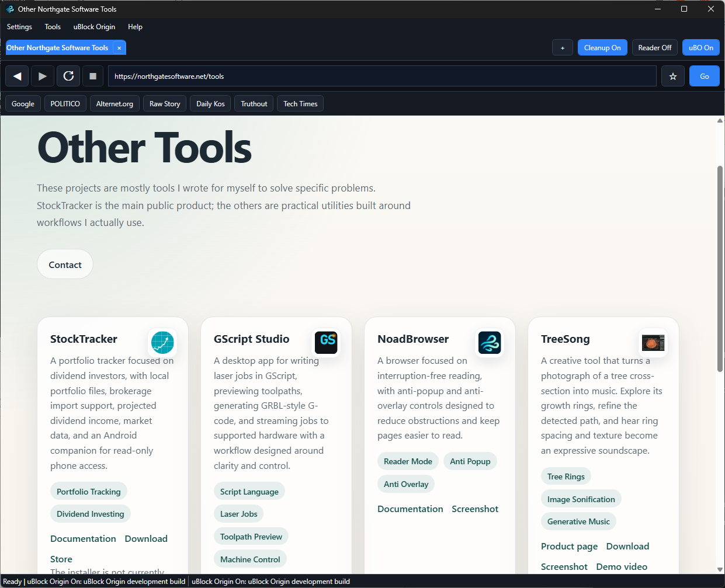Open the Raw Story bookmark
This screenshot has width=725, height=588.
click(x=165, y=104)
